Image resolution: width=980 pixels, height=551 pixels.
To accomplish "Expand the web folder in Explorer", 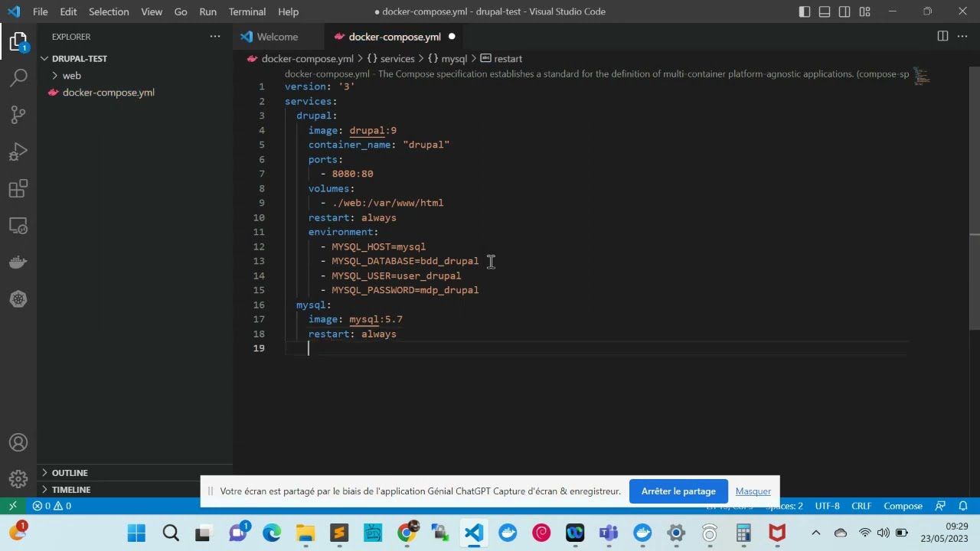I will point(135,75).
